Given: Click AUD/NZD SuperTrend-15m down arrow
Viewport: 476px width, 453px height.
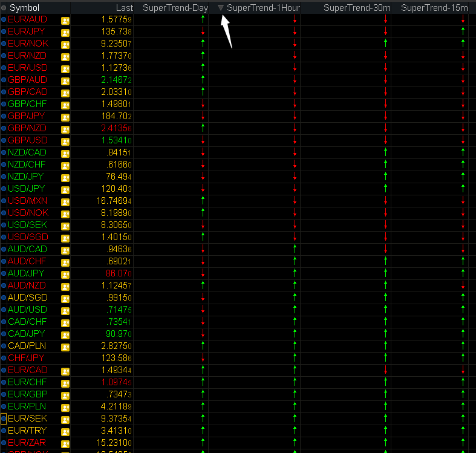Looking at the screenshot, I should click(463, 285).
